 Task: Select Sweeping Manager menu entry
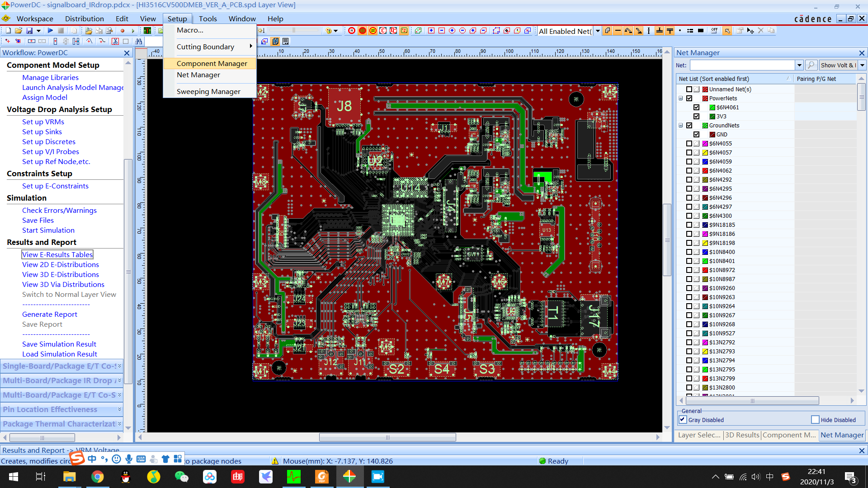210,91
